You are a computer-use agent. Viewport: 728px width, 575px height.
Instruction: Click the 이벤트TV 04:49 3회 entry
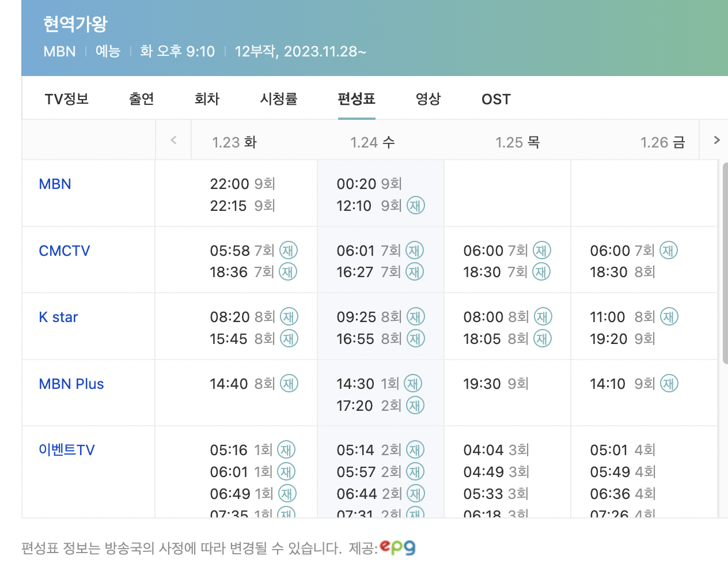496,472
